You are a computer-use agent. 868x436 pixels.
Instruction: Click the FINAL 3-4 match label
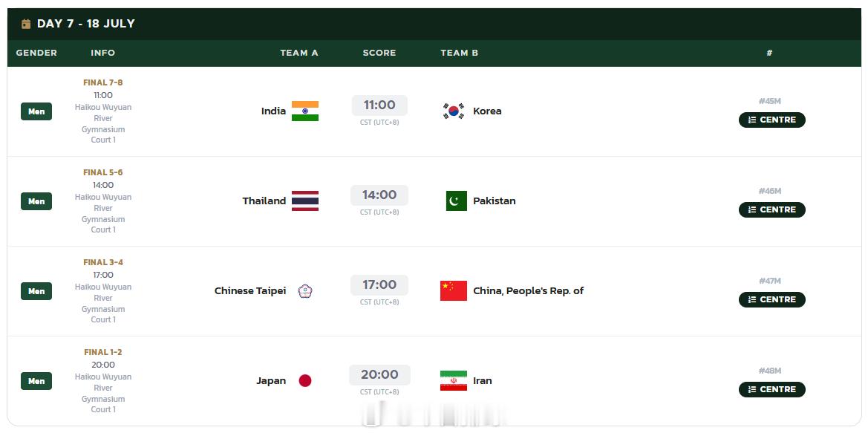point(103,262)
